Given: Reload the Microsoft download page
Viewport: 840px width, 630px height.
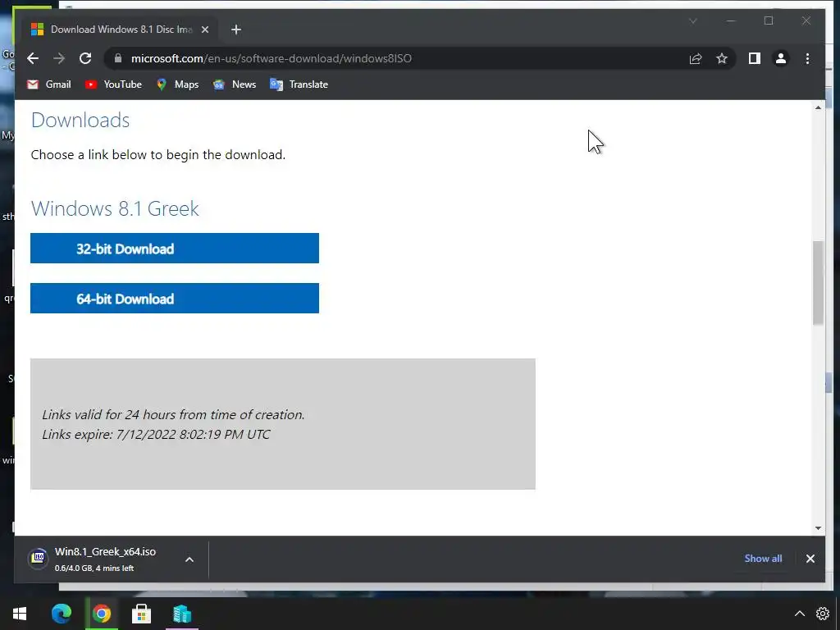Looking at the screenshot, I should (85, 58).
